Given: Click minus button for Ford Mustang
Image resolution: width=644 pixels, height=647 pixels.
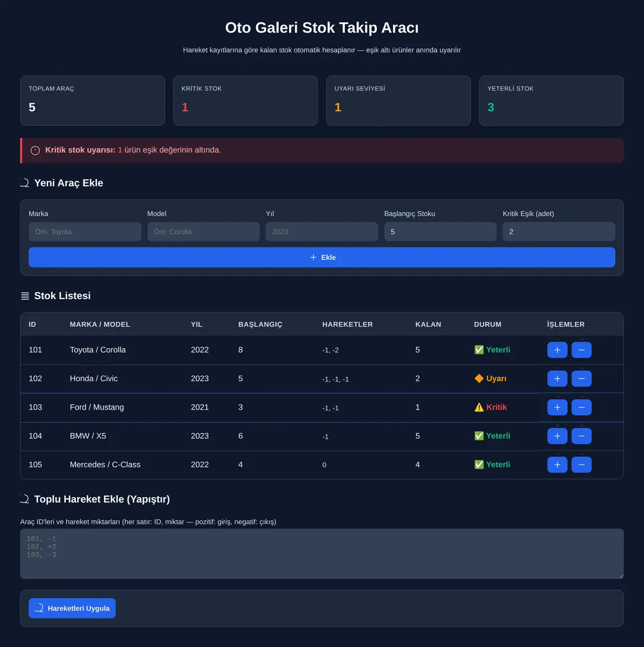Looking at the screenshot, I should [x=581, y=408].
